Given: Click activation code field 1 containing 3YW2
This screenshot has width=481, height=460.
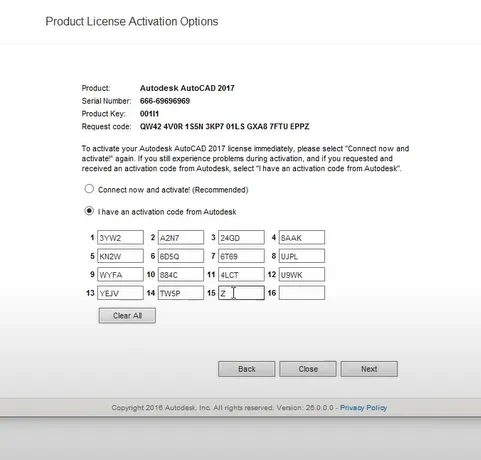Looking at the screenshot, I should click(120, 238).
